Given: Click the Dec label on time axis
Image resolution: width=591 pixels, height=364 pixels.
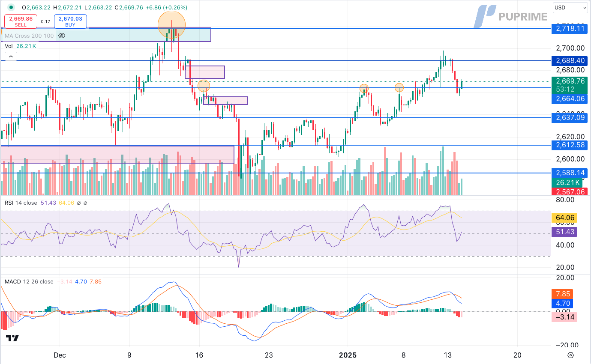Looking at the screenshot, I should click(60, 355).
